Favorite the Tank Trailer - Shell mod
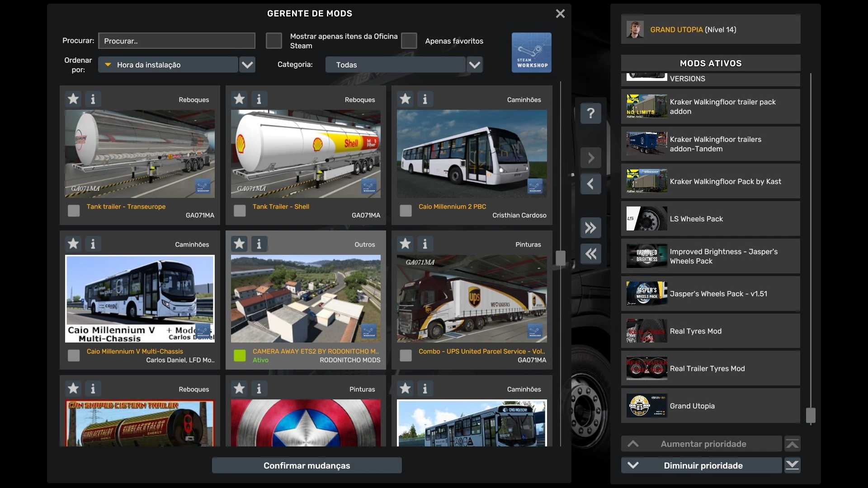This screenshot has height=488, width=868. coord(239,99)
